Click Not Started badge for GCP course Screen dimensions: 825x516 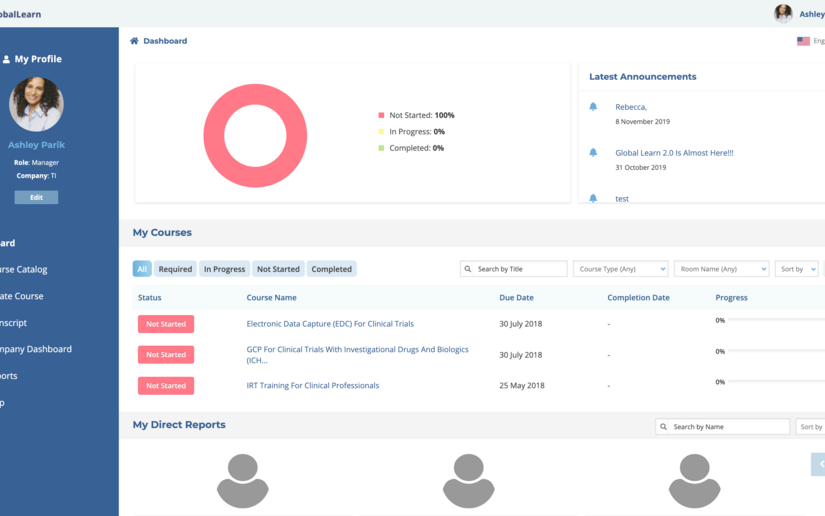[x=166, y=355]
